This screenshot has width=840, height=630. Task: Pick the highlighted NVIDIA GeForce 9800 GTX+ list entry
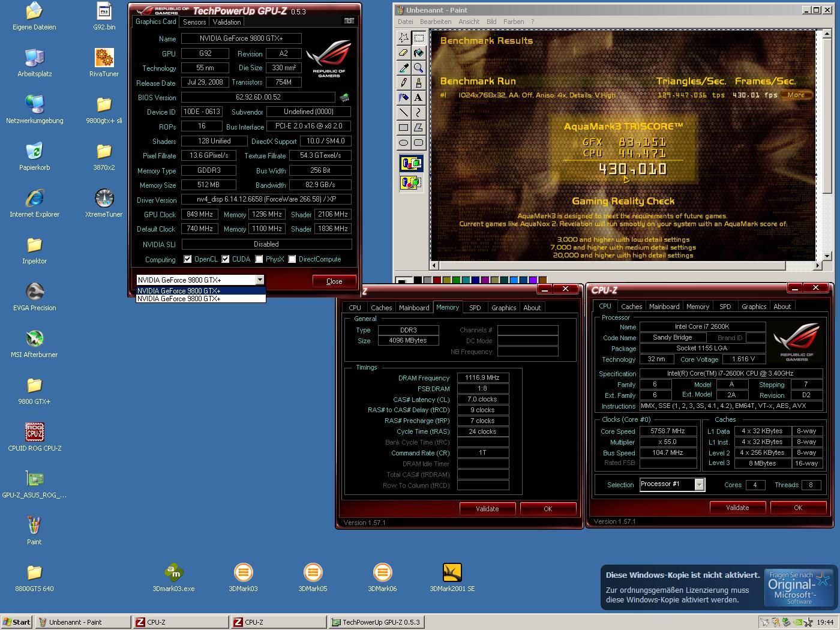(x=201, y=290)
